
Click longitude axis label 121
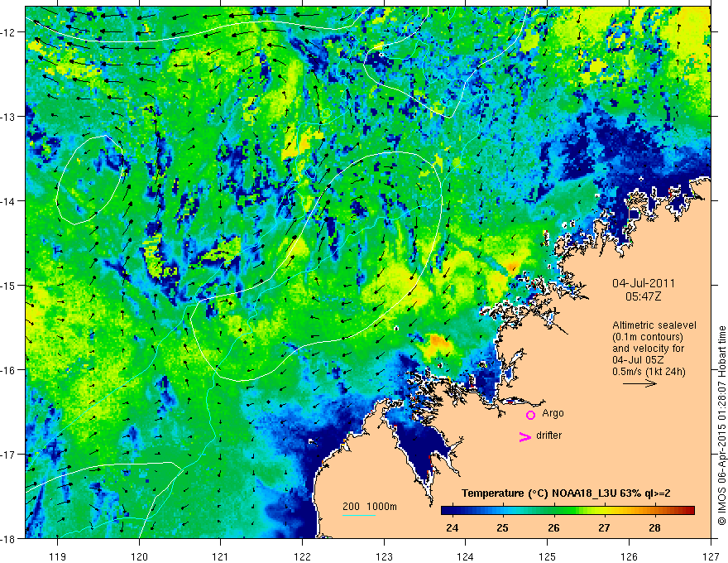220,556
